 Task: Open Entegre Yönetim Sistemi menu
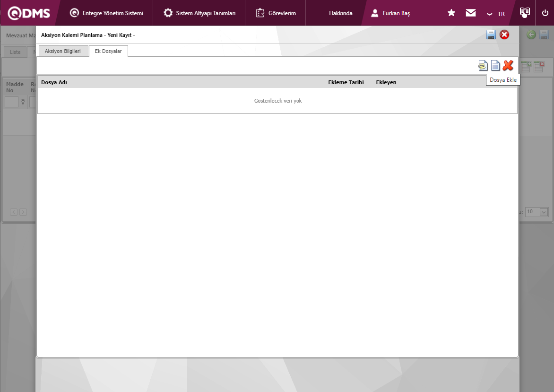click(x=107, y=13)
